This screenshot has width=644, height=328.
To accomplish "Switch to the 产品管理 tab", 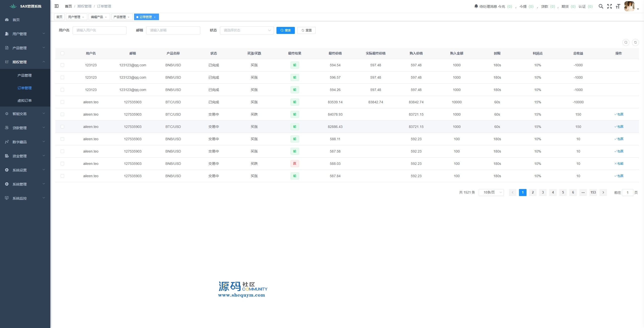I will [119, 17].
